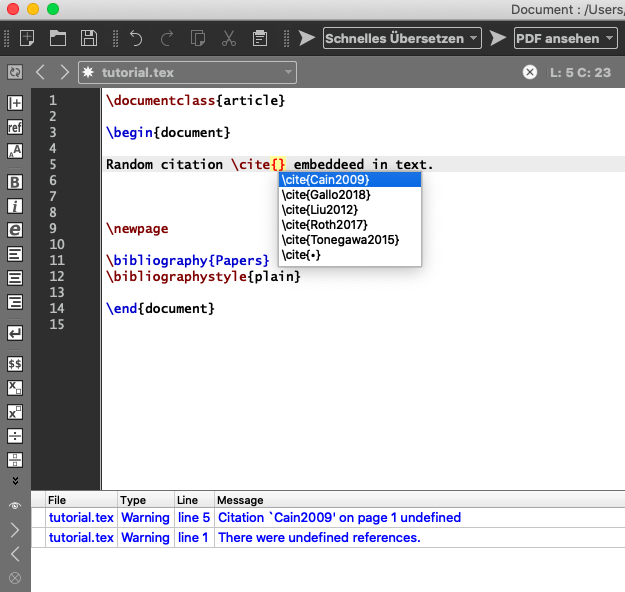Select \cite{Cain2009} in the completion list

(350, 180)
